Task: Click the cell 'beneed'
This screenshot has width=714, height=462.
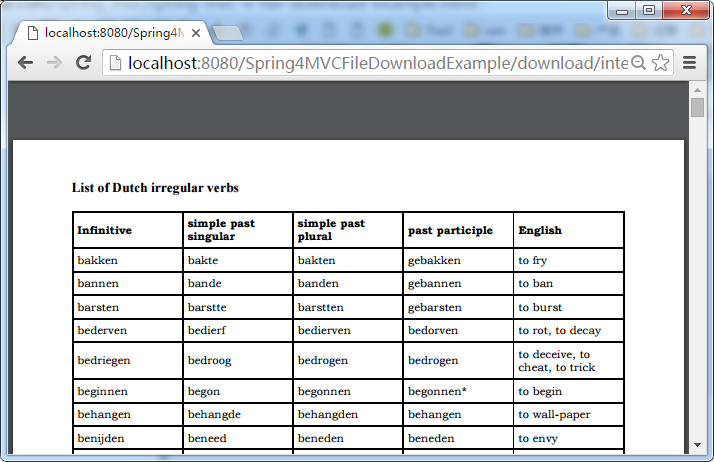Action: click(238, 438)
